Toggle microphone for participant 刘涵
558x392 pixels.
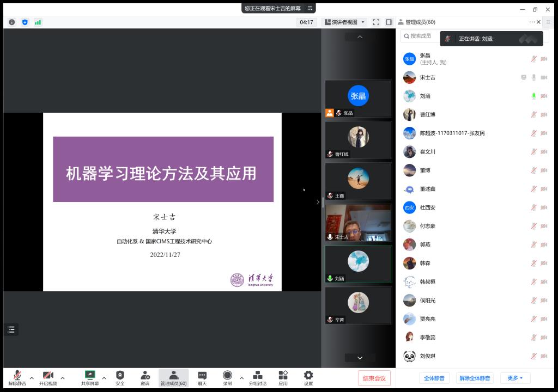tap(533, 96)
